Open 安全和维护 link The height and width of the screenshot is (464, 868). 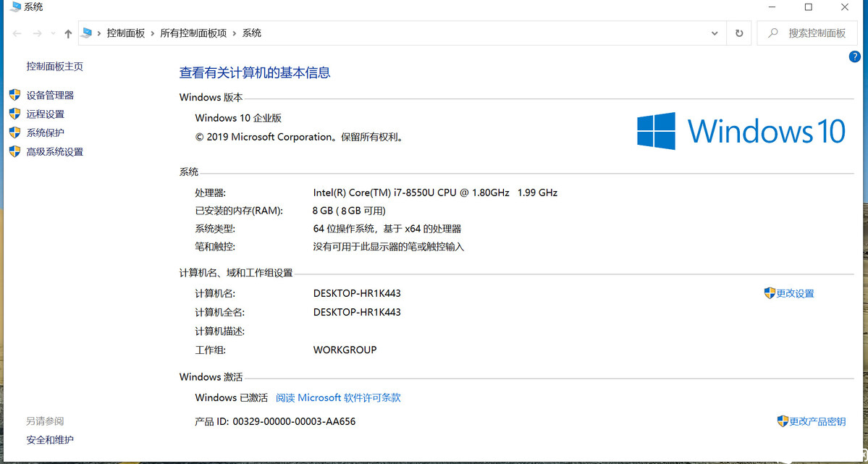[50, 440]
